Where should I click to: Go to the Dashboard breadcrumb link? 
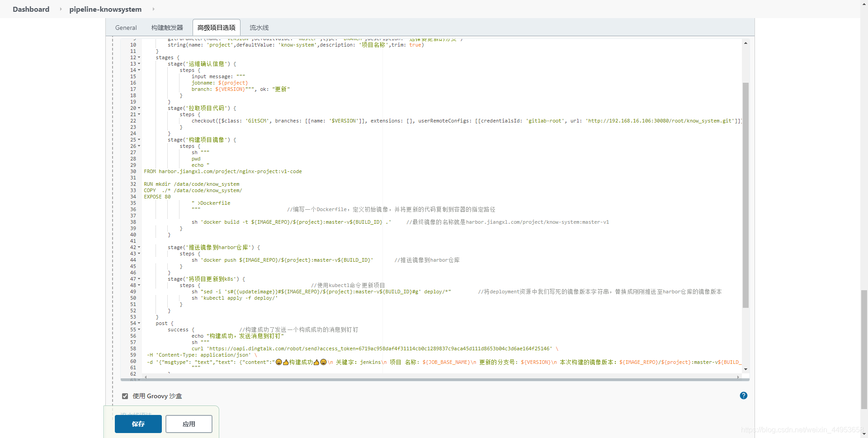[31, 9]
